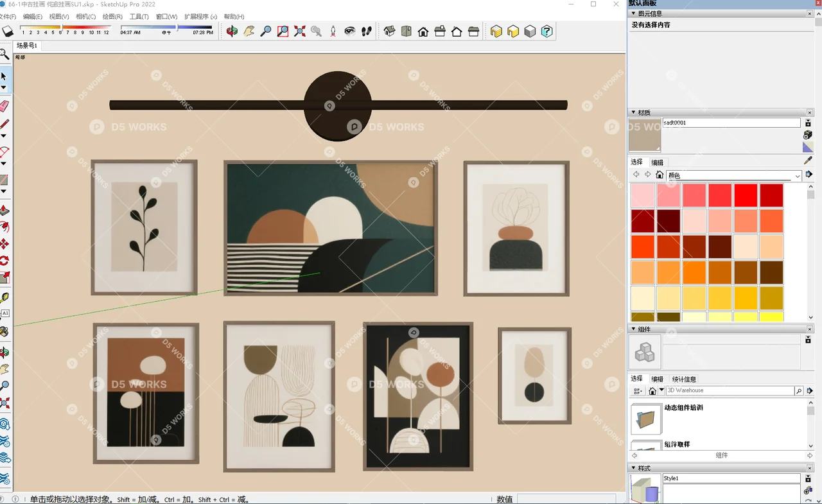Click the sample paint eyedropper in Materials panel
822x504 pixels.
click(807, 161)
